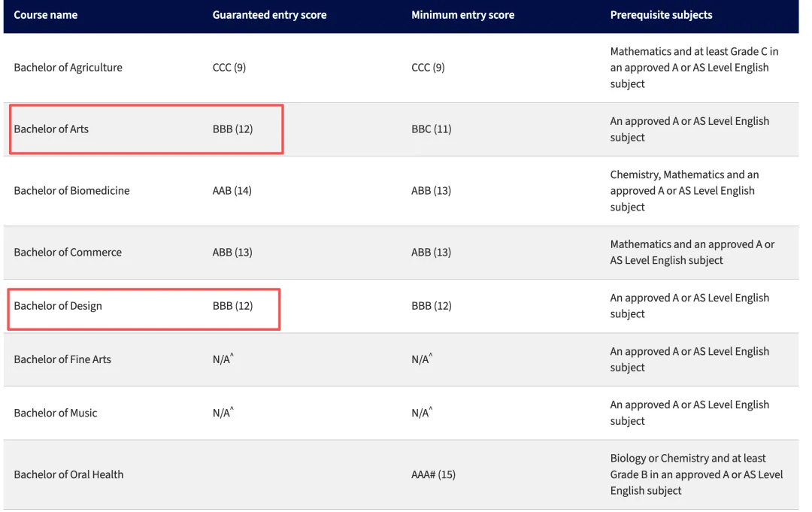Select the Bachelor of Fine Arts course name
Viewport: 812px width, 512px height.
coord(62,359)
